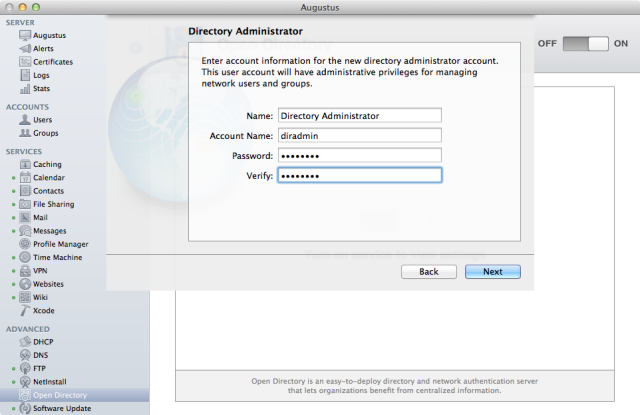This screenshot has width=640, height=415.
Task: Open the Software Update icon
Action: coord(25,408)
